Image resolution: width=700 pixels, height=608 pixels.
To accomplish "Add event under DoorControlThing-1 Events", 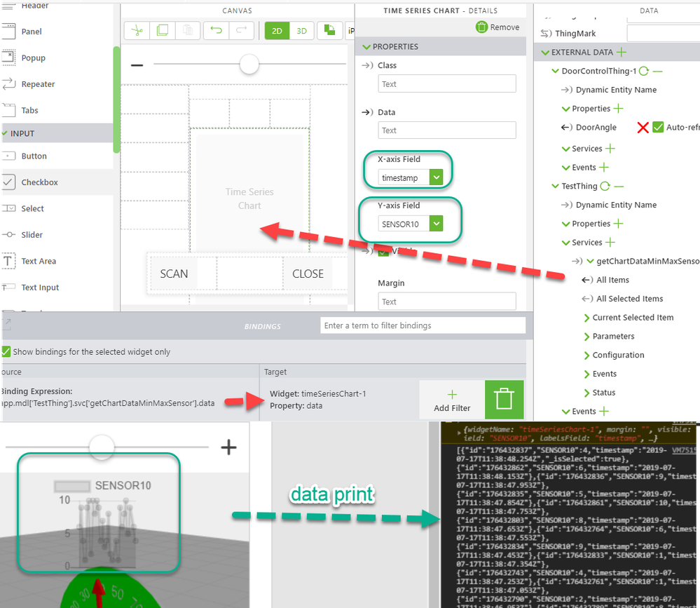I will [604, 168].
